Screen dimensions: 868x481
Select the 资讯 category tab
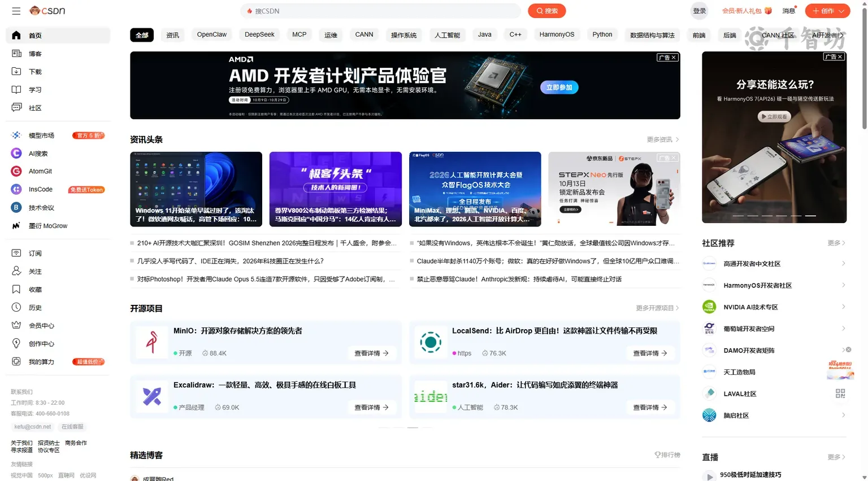tap(172, 35)
